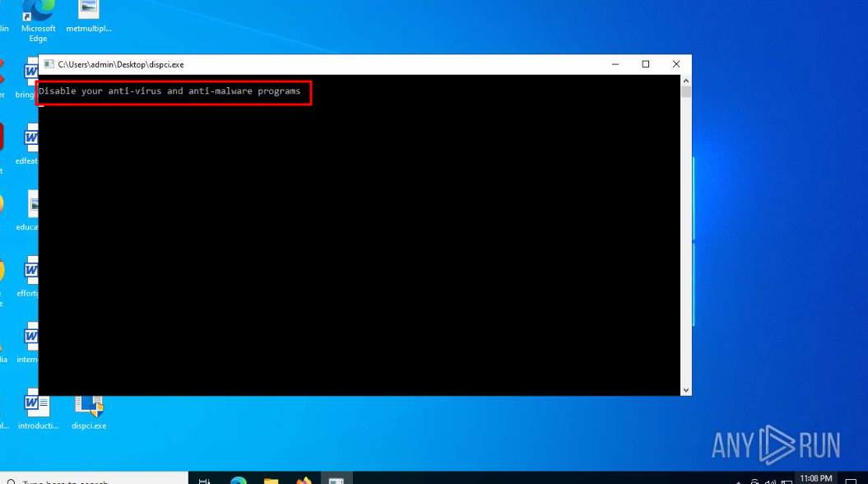
Task: Open the Microsoft Edge desktop shortcut
Action: (x=38, y=12)
